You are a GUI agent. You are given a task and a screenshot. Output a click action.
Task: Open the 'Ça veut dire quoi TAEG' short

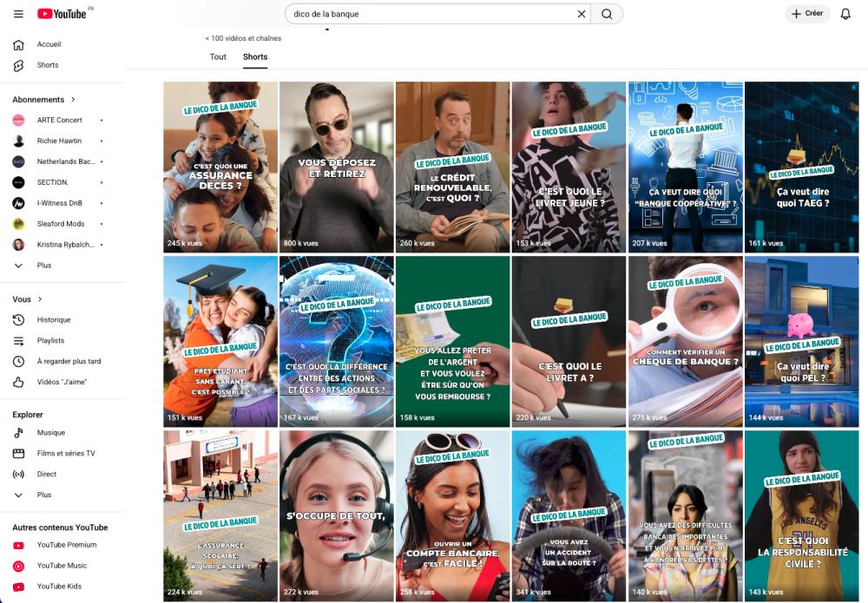(801, 167)
